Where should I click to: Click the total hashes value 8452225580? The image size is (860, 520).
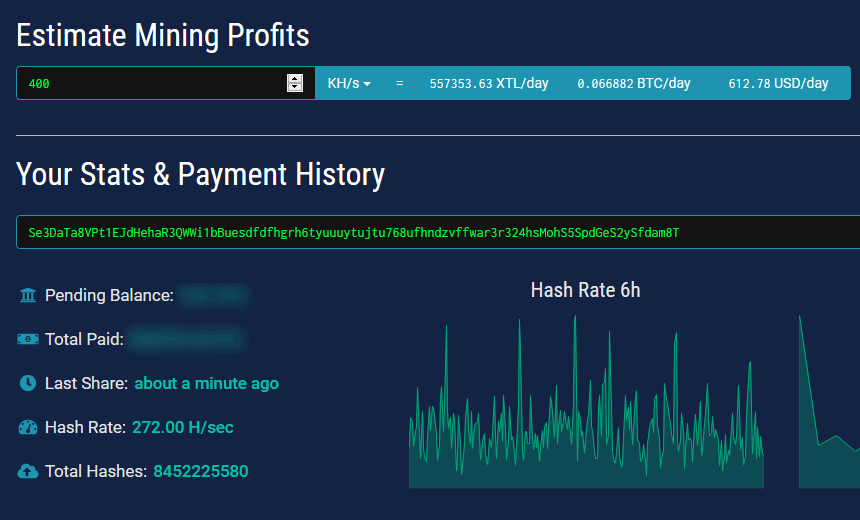[201, 471]
